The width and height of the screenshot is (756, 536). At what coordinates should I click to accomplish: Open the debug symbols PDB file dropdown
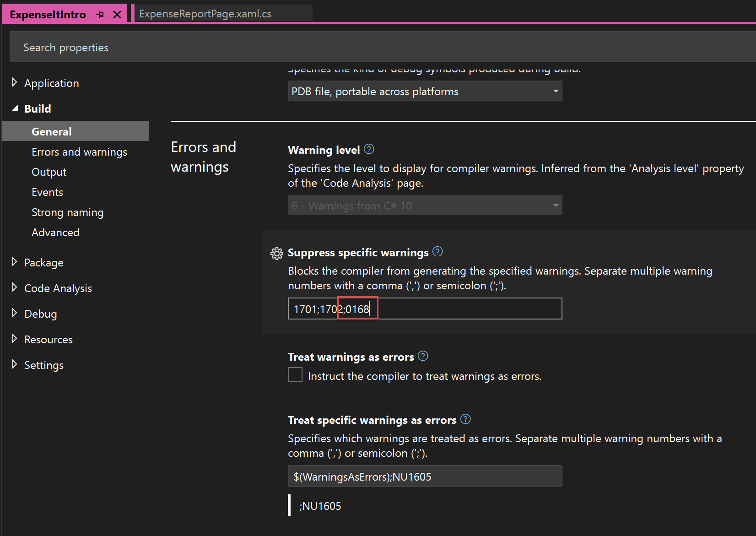point(424,91)
